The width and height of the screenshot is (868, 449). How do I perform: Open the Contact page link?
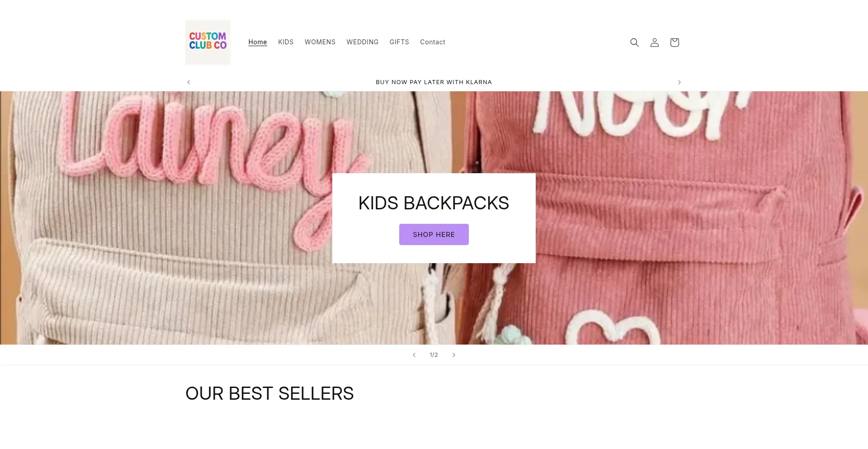[x=433, y=42]
